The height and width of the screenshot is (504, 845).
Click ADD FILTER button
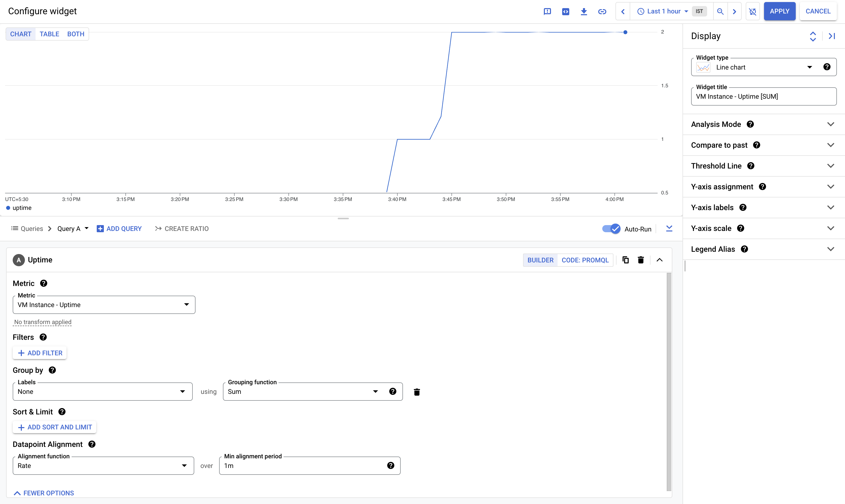[40, 353]
